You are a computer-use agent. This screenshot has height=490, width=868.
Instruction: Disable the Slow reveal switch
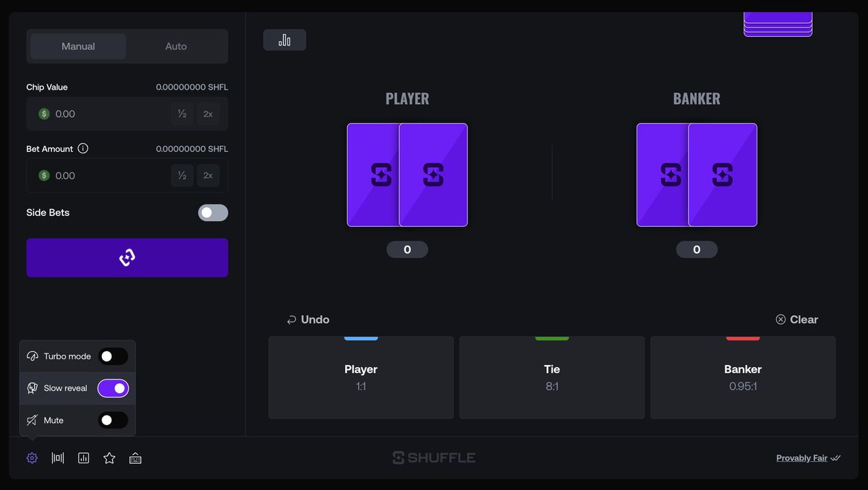coord(113,388)
